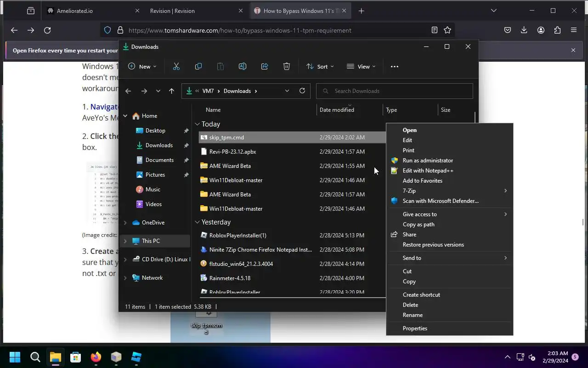
Task: Save page to Pocket icon
Action: (508, 30)
